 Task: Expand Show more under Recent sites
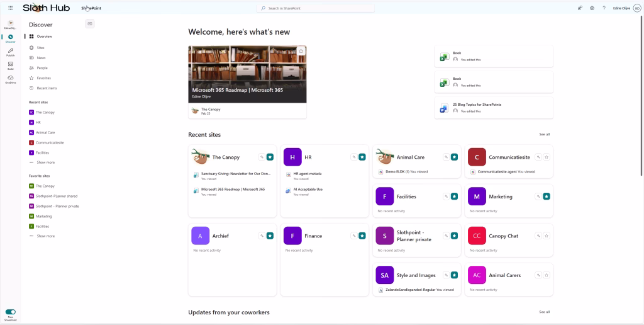(x=45, y=162)
